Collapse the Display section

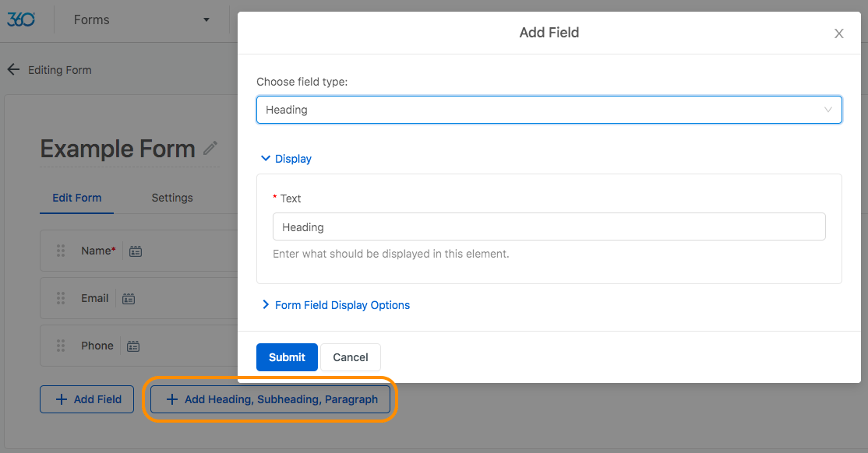coord(286,159)
